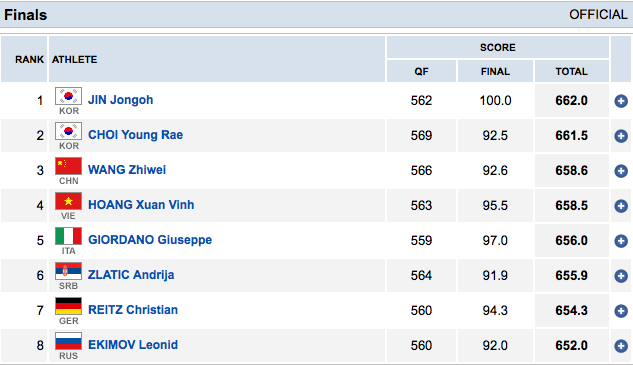Click plus icon next to HOANG Xuan Vinh
633x365 pixels.
point(621,206)
